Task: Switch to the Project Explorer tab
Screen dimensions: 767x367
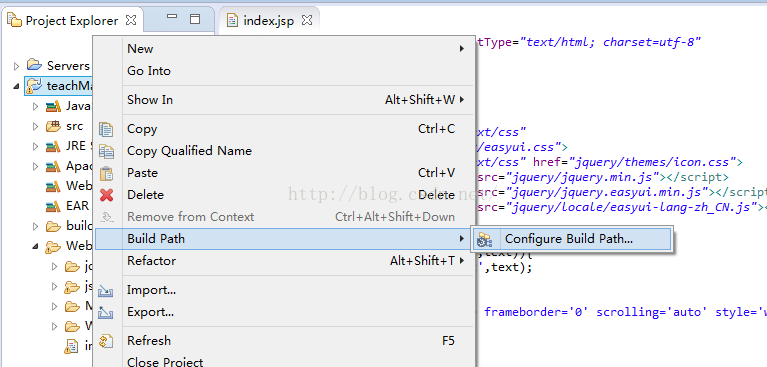Action: point(72,21)
